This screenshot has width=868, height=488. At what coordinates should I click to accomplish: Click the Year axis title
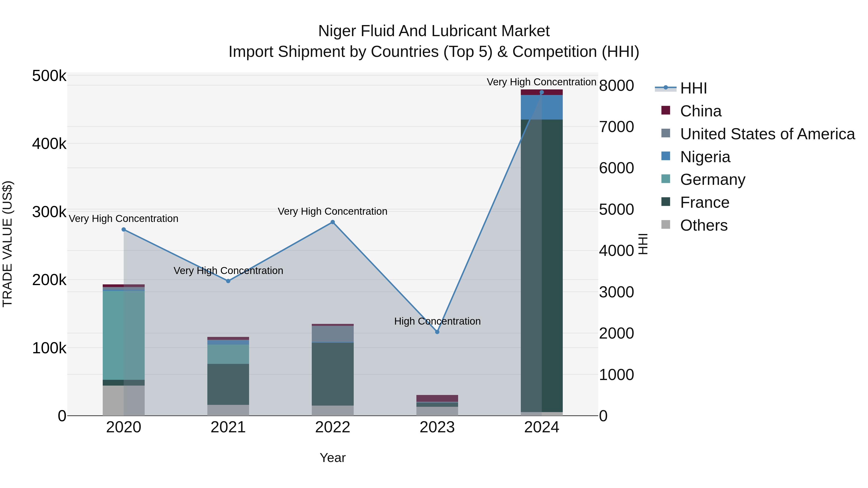(x=332, y=458)
